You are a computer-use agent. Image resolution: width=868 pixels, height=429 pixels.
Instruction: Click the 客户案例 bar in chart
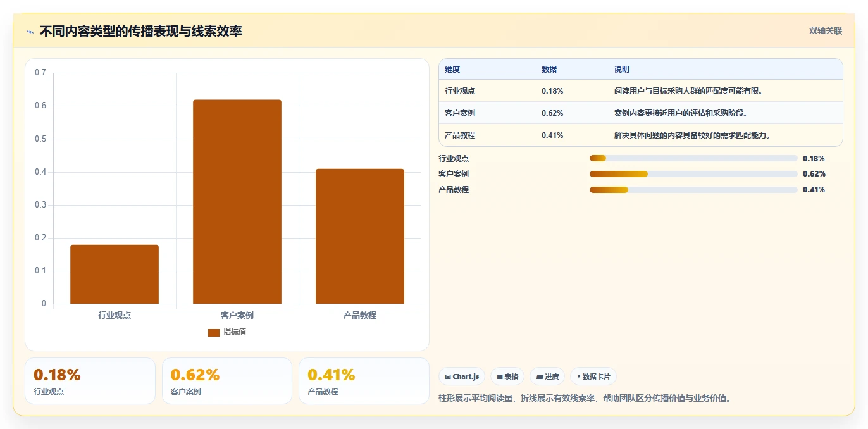pos(237,202)
